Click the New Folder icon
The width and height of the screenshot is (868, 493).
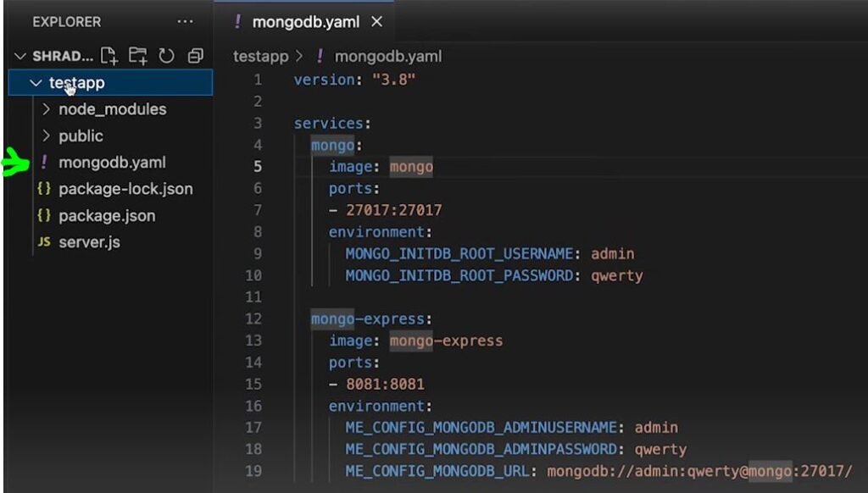click(138, 56)
